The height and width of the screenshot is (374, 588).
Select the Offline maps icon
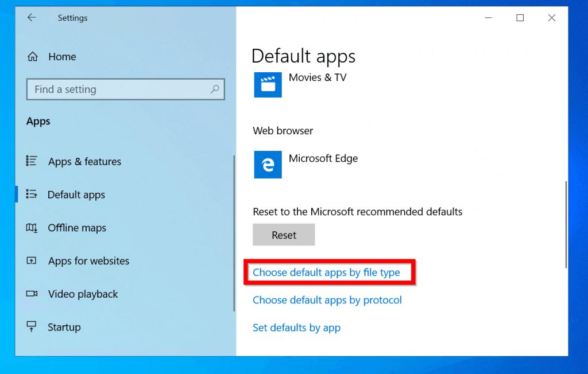pyautogui.click(x=33, y=228)
